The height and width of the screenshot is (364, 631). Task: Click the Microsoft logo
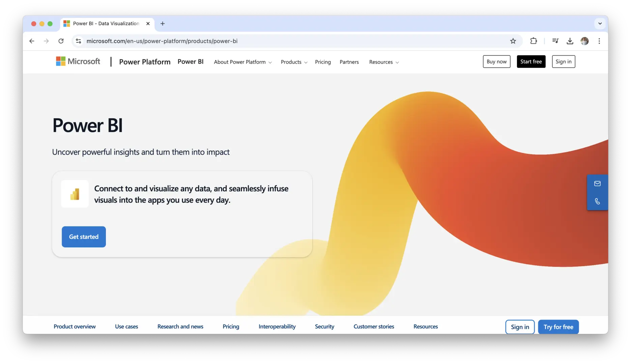pos(78,61)
